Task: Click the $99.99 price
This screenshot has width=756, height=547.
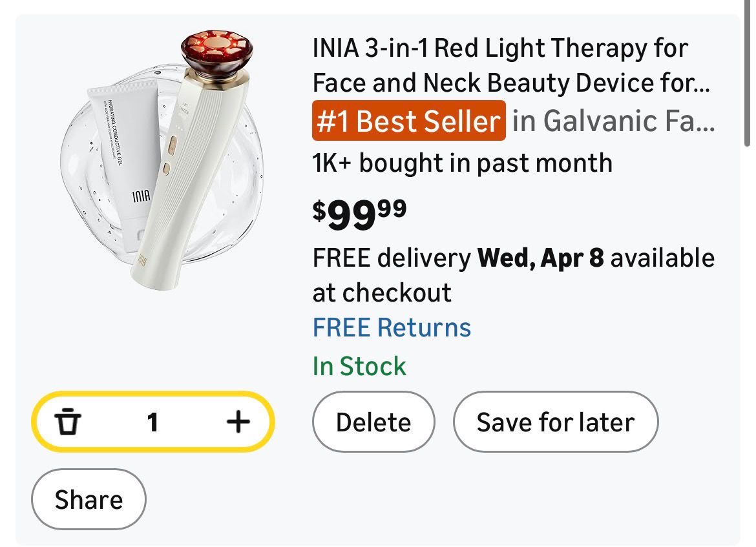Action: (359, 214)
